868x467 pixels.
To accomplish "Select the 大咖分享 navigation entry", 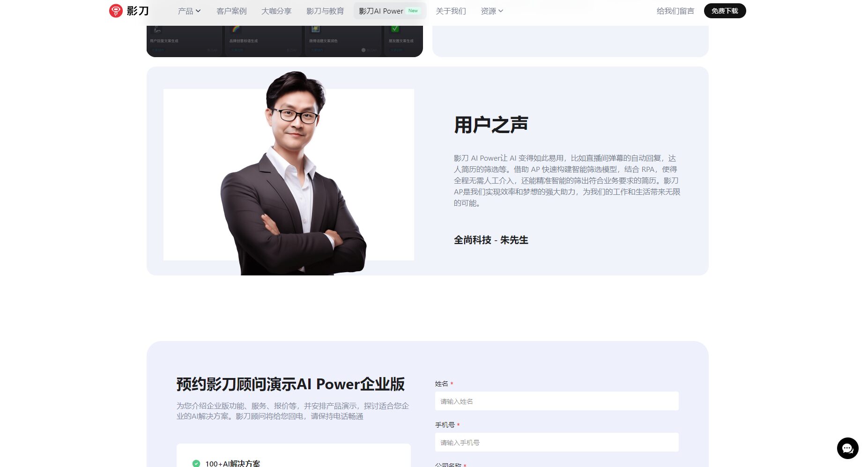I will [x=276, y=11].
